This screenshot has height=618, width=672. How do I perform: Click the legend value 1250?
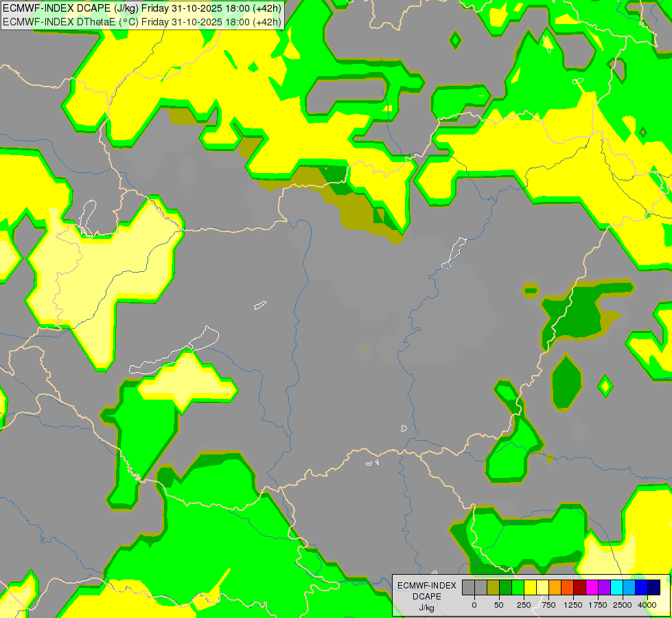click(573, 605)
